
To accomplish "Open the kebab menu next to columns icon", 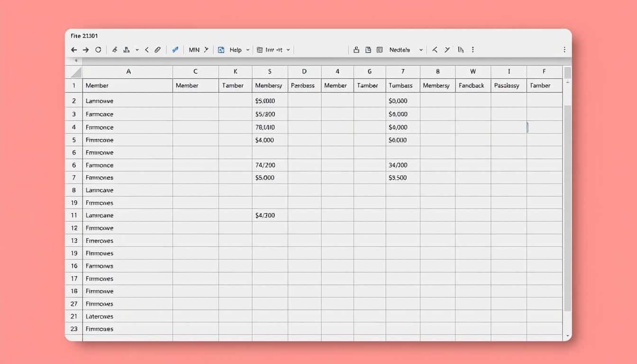I will click(473, 50).
